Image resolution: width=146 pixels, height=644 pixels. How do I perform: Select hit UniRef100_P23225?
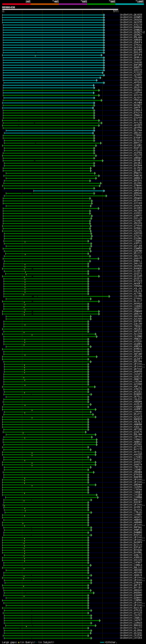point(131,72)
